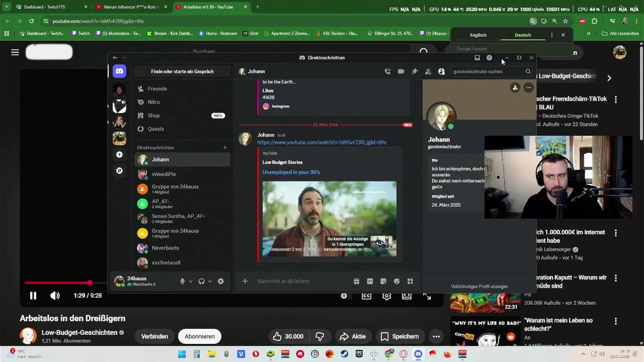Select Englisch in Google Translate popup
Screen dimensions: 644x362
478,35
